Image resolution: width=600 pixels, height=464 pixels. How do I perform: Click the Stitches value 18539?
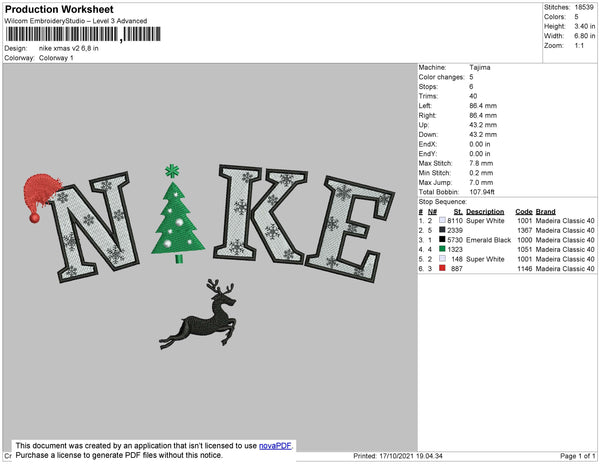(584, 7)
